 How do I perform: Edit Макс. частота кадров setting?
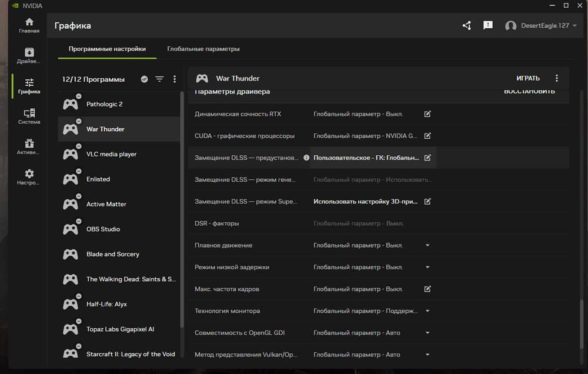(x=427, y=289)
